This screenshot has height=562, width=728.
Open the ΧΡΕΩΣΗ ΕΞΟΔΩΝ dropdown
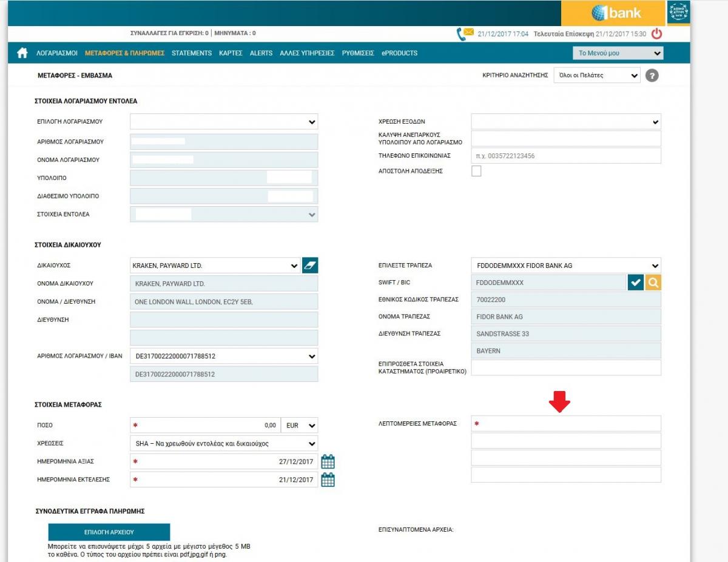point(566,122)
